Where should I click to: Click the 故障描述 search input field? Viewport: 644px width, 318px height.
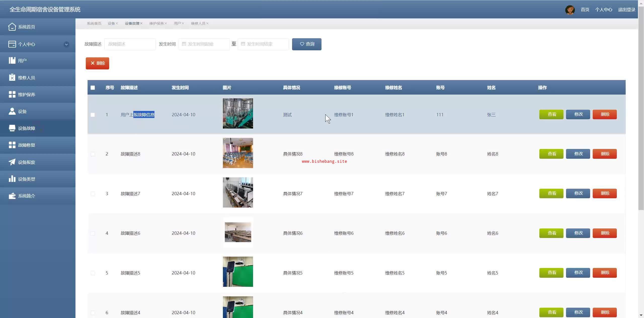coord(130,44)
